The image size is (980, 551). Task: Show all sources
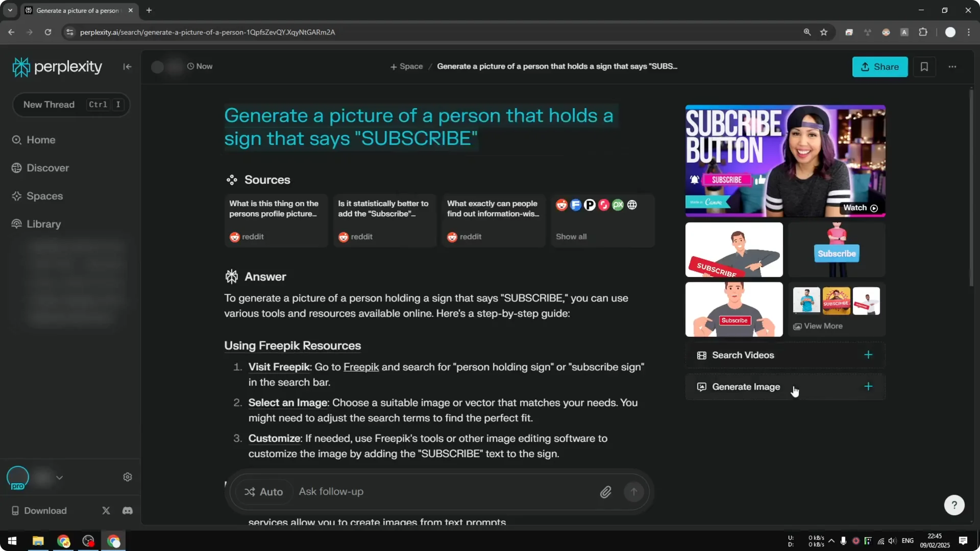click(571, 236)
